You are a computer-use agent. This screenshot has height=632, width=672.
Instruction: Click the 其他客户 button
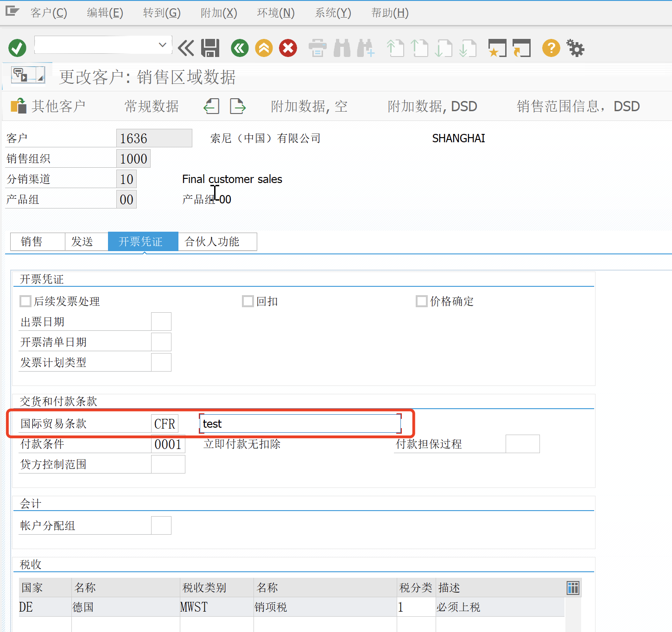(x=48, y=107)
